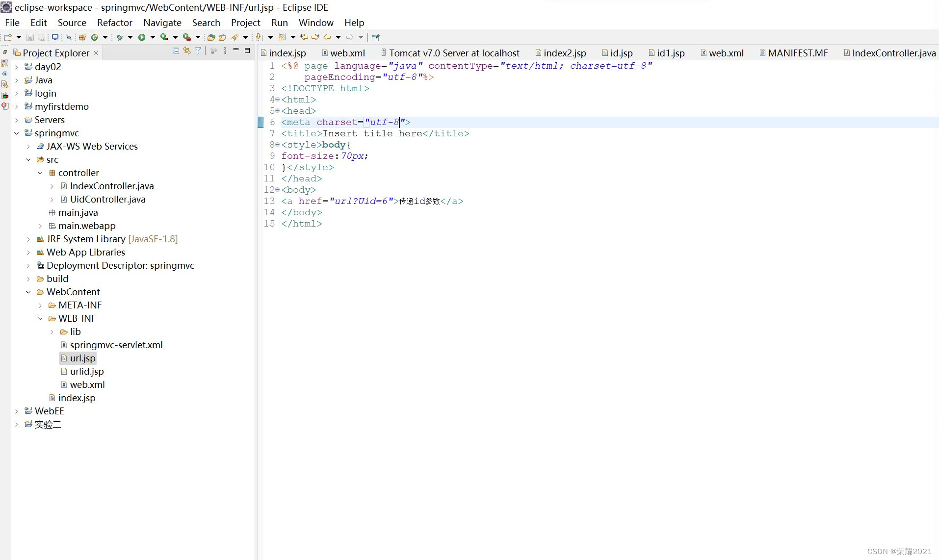Collapse html element fold on line 4
The image size is (939, 560).
pyautogui.click(x=277, y=100)
